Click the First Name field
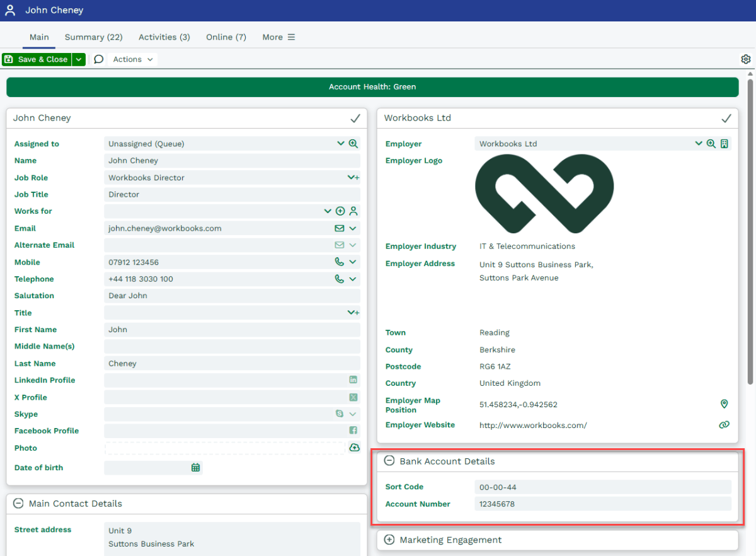This screenshot has width=756, height=556. click(x=232, y=330)
